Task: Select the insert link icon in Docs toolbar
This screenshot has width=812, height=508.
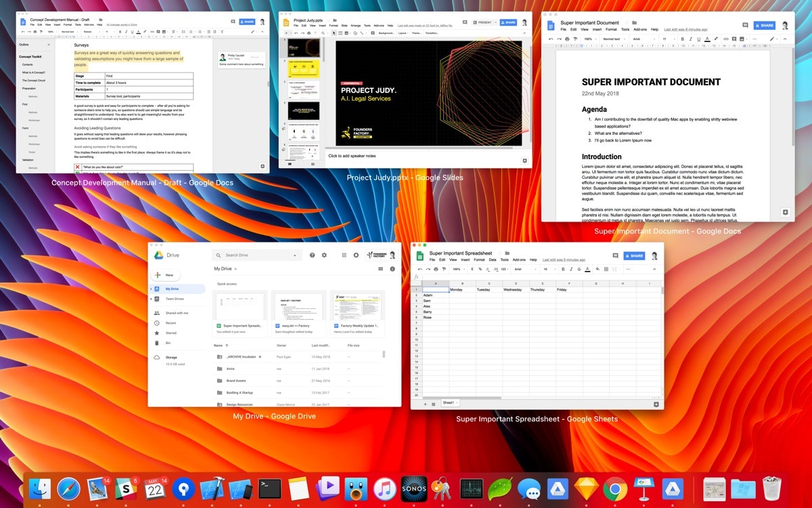Action: coord(726,39)
